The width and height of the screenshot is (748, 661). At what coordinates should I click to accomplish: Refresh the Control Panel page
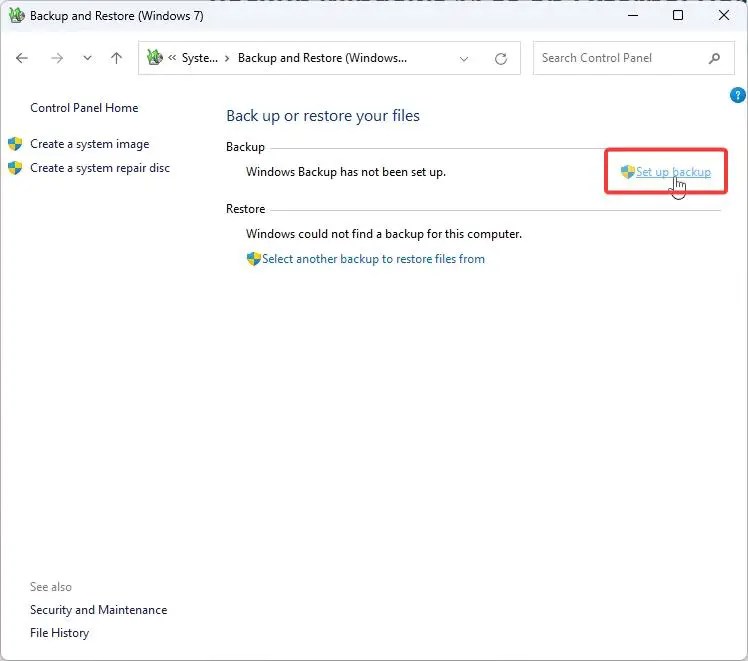(501, 59)
